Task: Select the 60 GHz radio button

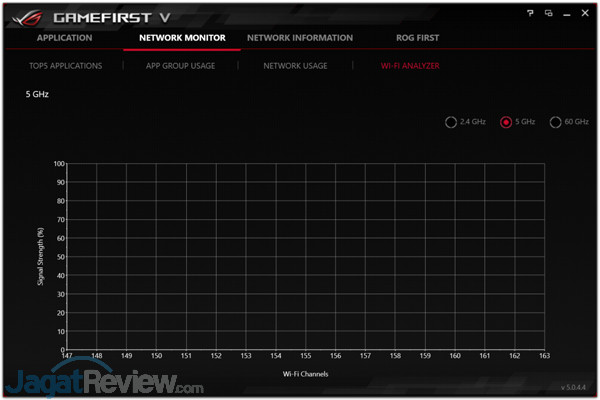Action: (555, 122)
